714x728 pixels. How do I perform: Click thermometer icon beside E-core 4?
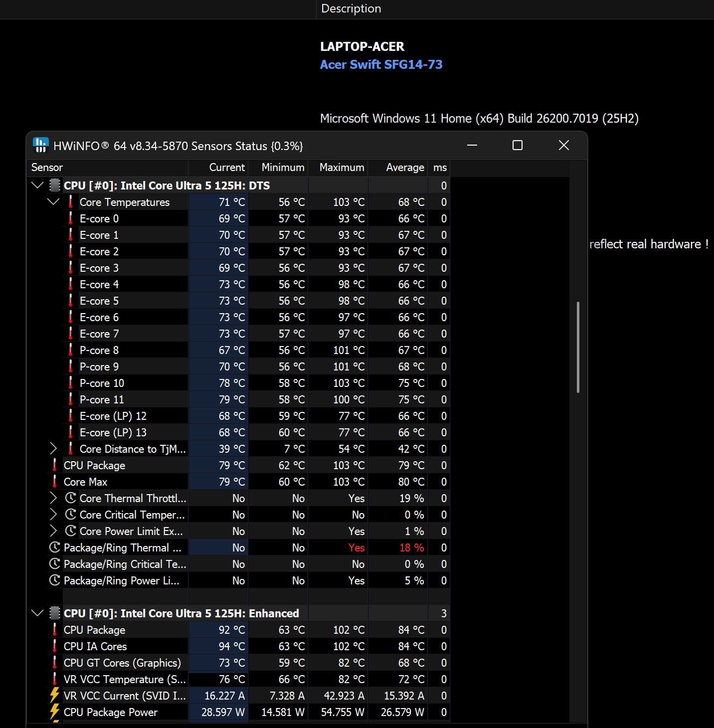point(70,284)
